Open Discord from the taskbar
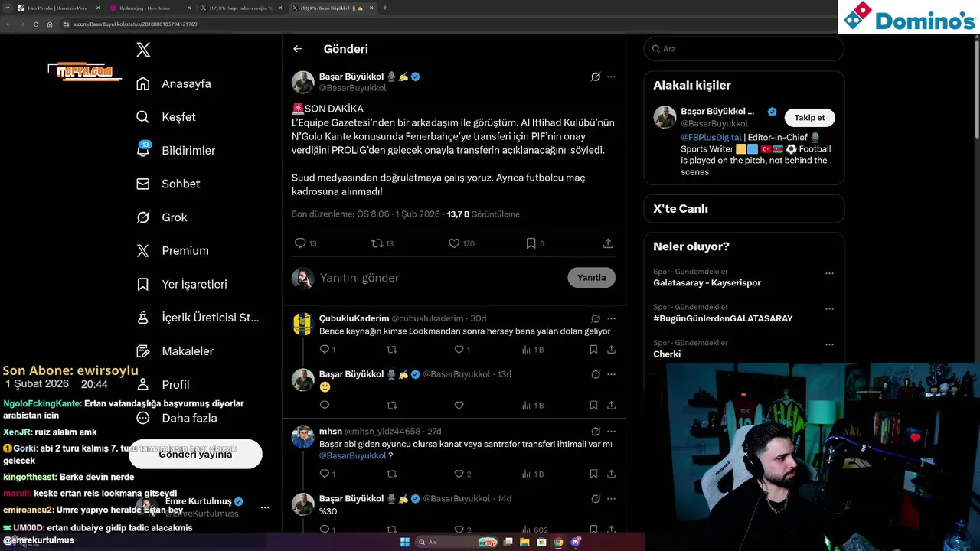 (576, 543)
